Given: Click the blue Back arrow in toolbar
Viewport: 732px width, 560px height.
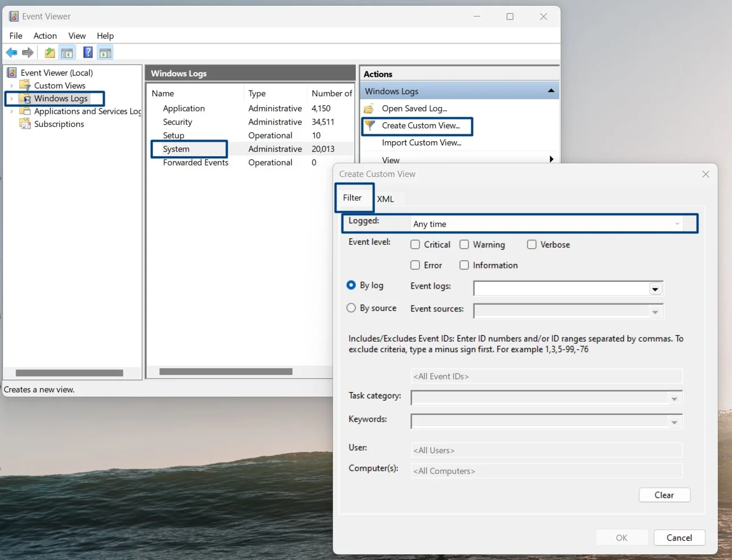Looking at the screenshot, I should pos(11,53).
